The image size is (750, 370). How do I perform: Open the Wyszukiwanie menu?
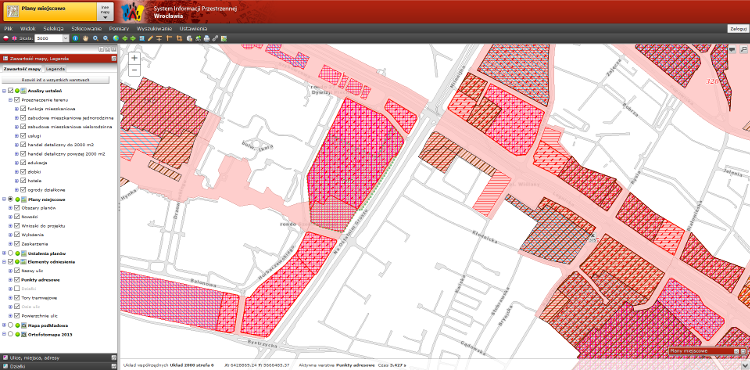tap(154, 28)
